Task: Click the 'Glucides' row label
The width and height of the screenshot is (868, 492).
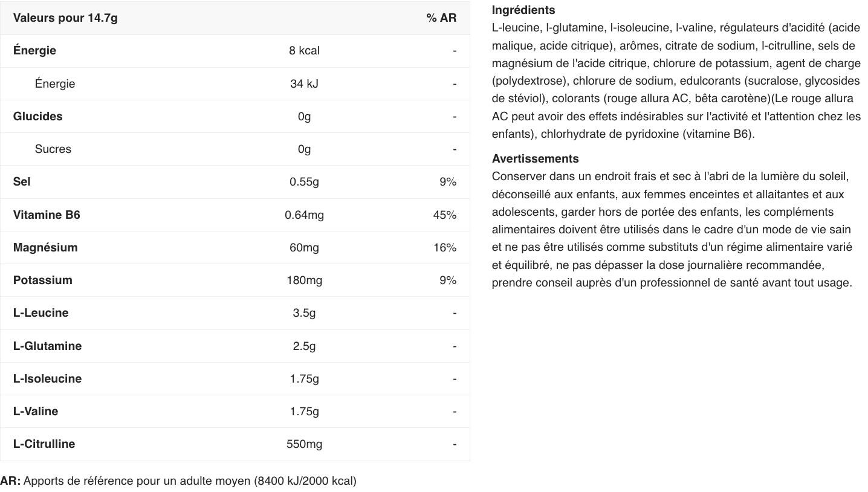Action: point(37,117)
